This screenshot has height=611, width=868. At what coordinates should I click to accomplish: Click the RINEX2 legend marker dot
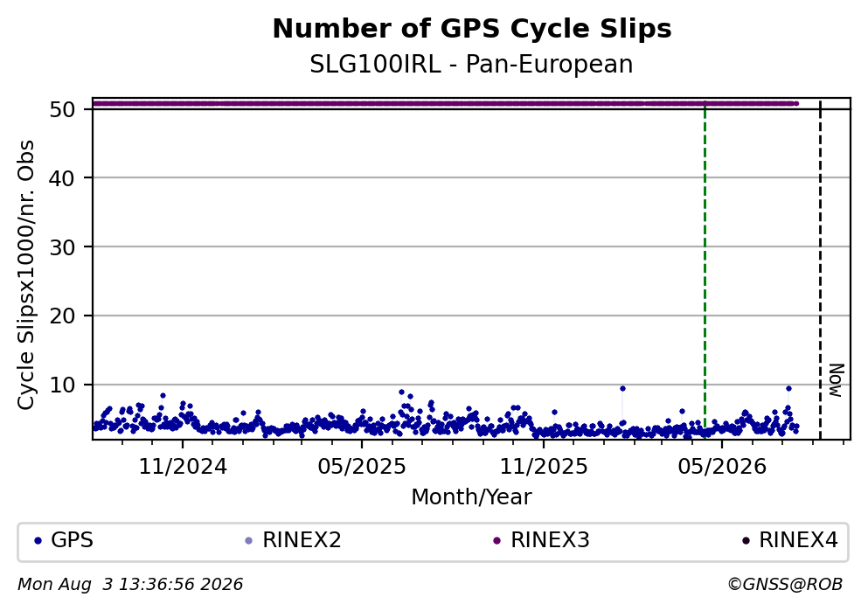[x=248, y=541]
